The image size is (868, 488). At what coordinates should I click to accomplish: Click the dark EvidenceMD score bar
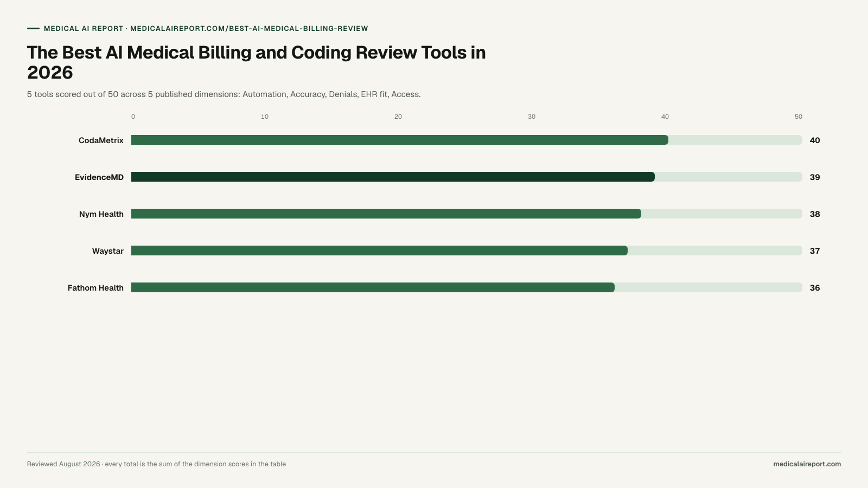pyautogui.click(x=393, y=177)
